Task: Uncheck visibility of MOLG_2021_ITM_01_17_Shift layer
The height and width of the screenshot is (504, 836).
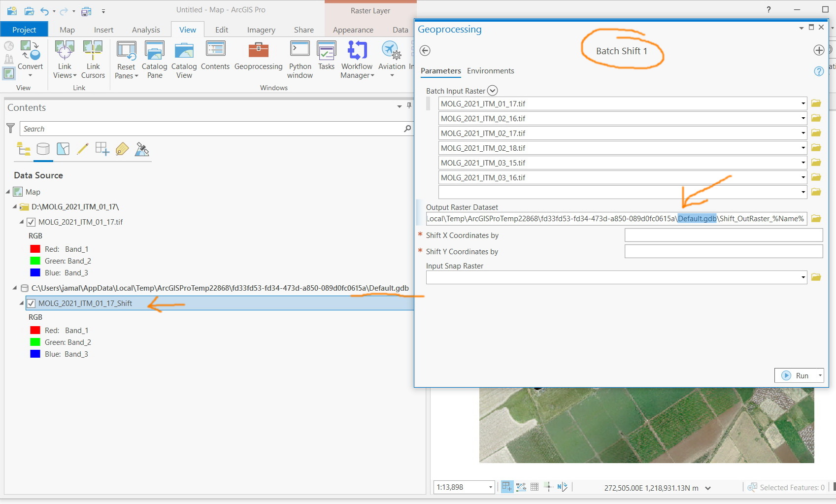Action: (x=31, y=303)
